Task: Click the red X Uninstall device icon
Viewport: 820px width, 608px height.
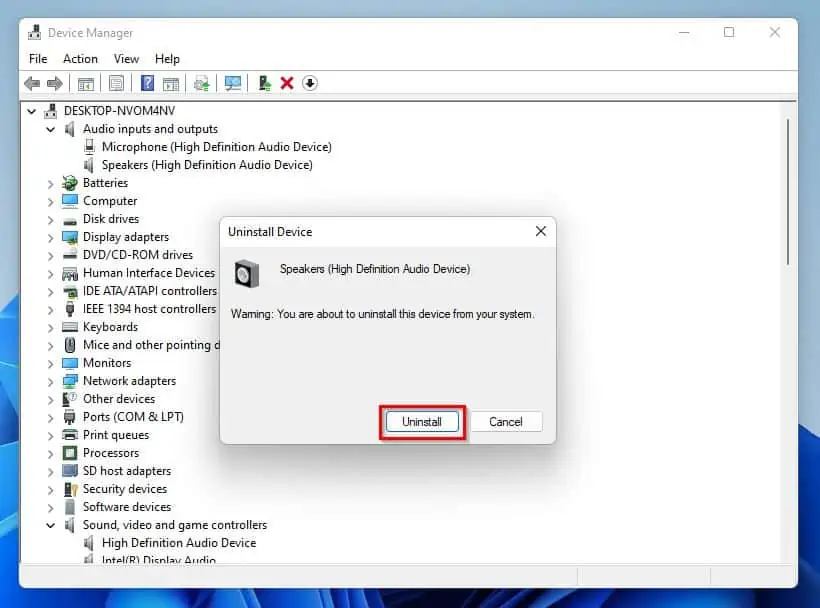Action: tap(287, 83)
